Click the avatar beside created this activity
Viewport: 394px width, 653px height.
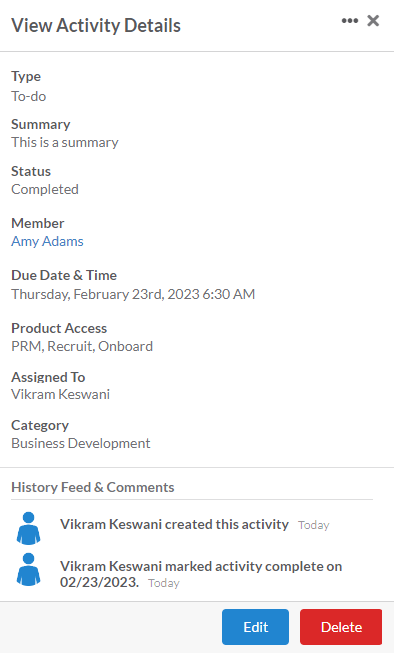(28, 528)
